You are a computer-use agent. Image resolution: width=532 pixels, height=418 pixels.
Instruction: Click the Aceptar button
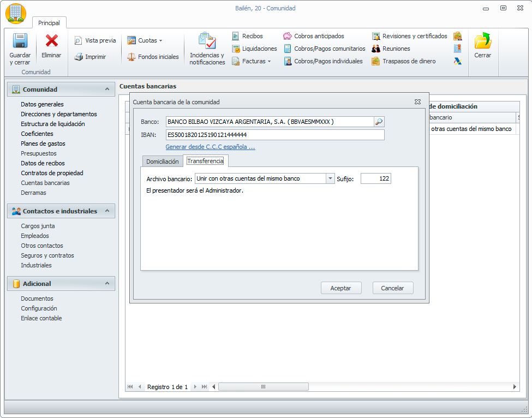tap(340, 288)
